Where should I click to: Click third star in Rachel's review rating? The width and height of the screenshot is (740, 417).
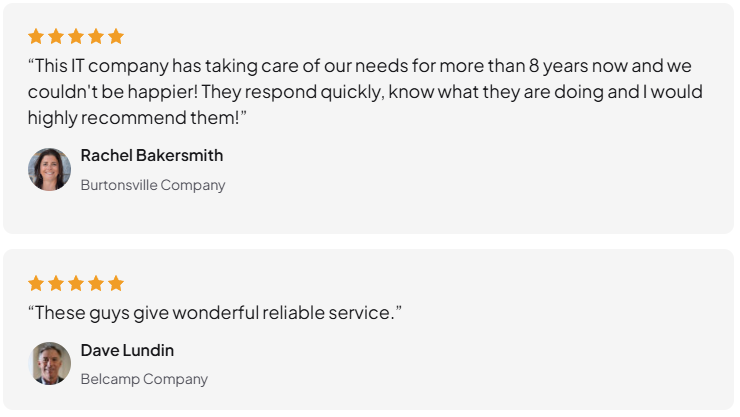(76, 36)
